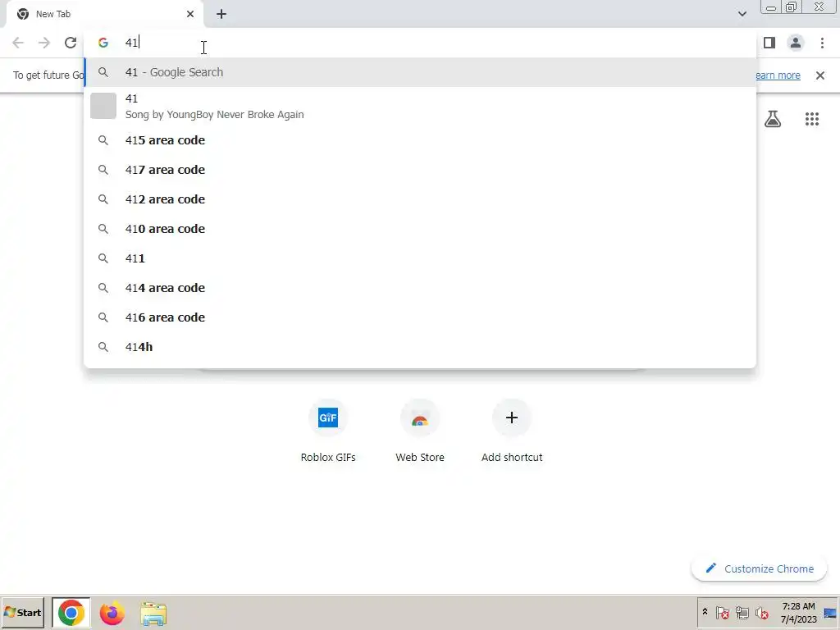Choose '417 area code' suggestion
This screenshot has height=630, width=840.
pos(420,170)
